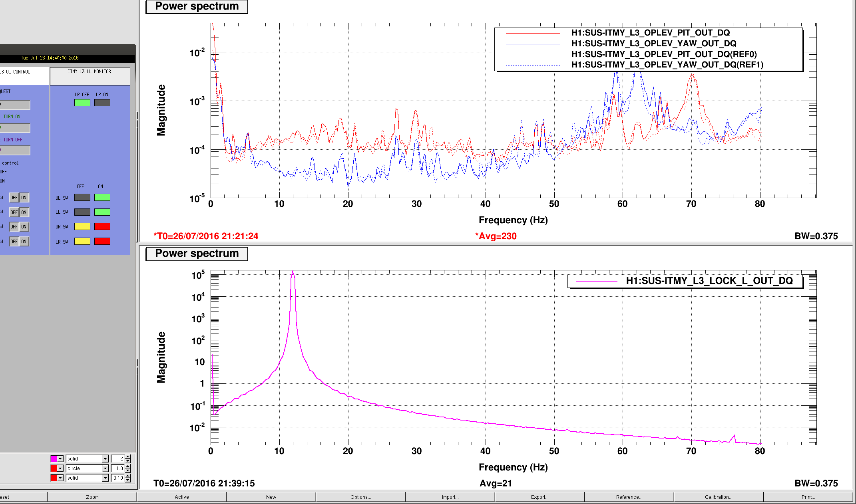Click the partially visible Reset button

point(23,497)
